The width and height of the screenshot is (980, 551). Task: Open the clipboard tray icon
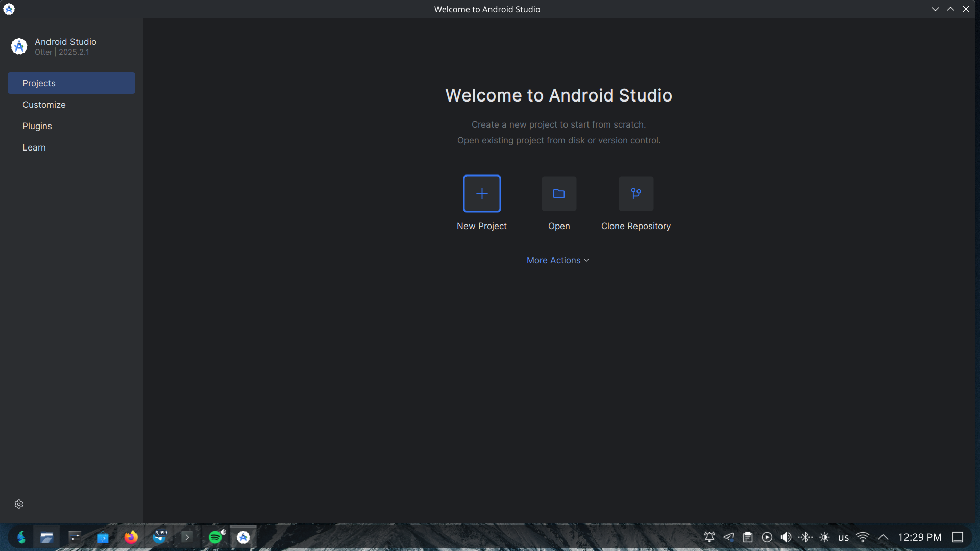[x=748, y=537]
